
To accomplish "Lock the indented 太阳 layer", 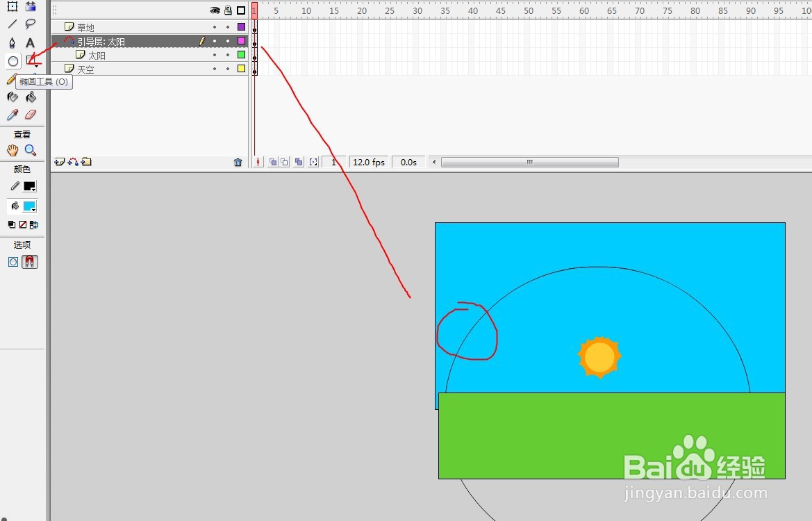I will 228,55.
